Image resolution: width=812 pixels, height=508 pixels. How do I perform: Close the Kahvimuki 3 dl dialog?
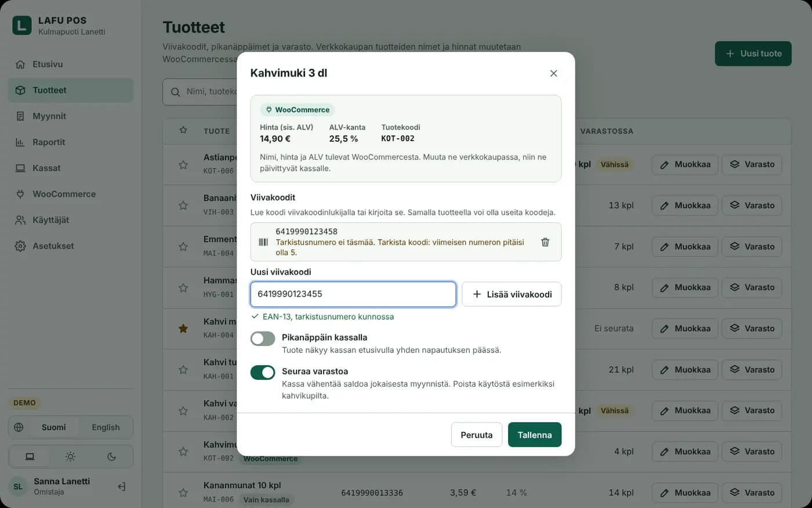[553, 73]
